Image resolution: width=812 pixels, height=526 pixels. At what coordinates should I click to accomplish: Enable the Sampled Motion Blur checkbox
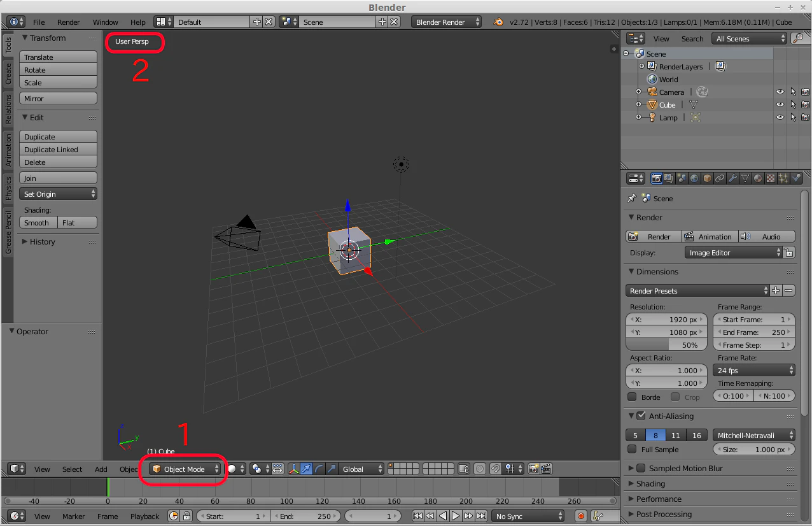pyautogui.click(x=641, y=468)
